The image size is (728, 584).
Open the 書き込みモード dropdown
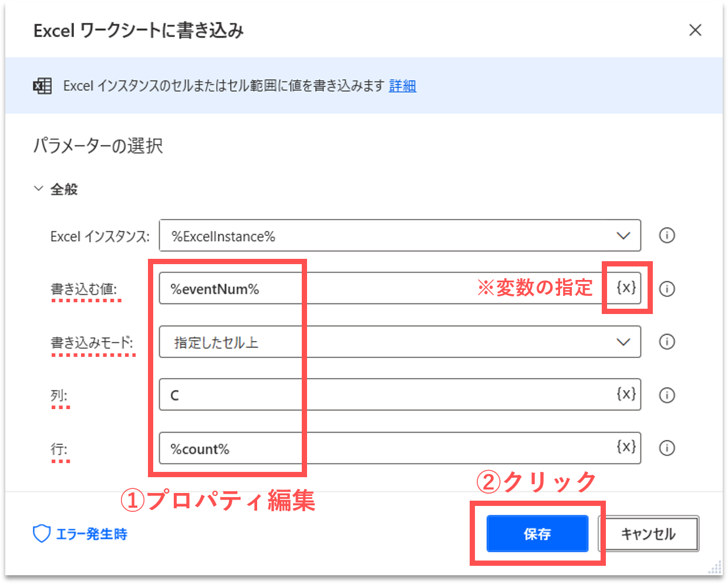[623, 342]
